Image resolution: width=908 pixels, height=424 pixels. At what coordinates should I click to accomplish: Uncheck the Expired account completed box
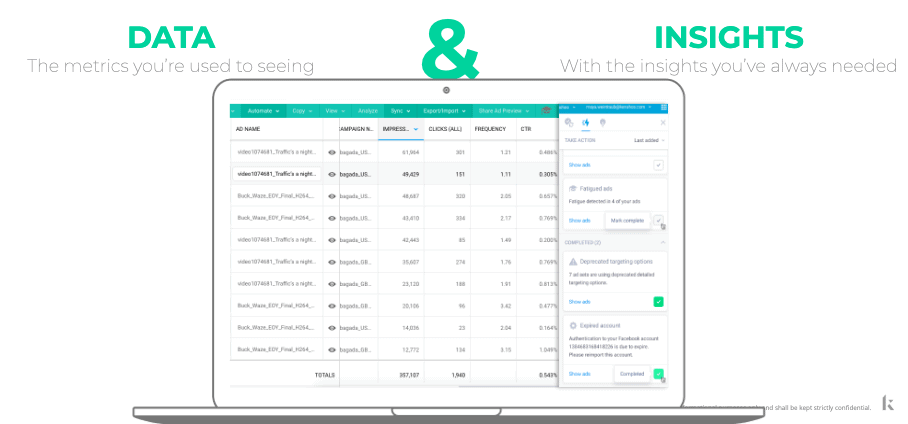point(658,374)
